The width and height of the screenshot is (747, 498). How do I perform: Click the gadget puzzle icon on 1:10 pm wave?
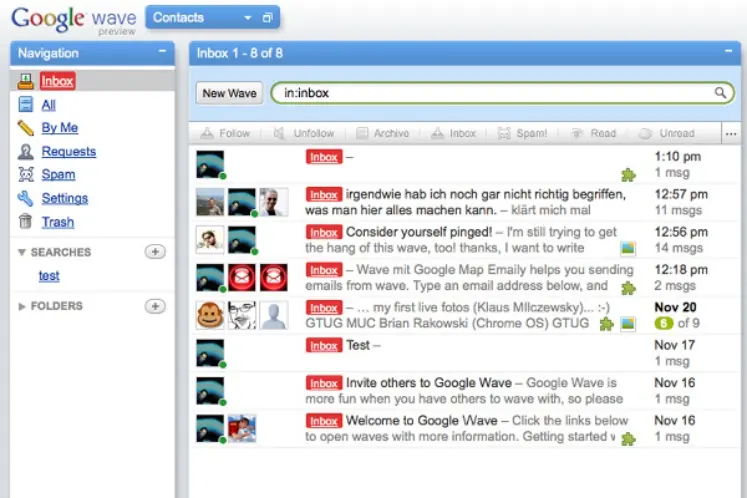pyautogui.click(x=628, y=175)
